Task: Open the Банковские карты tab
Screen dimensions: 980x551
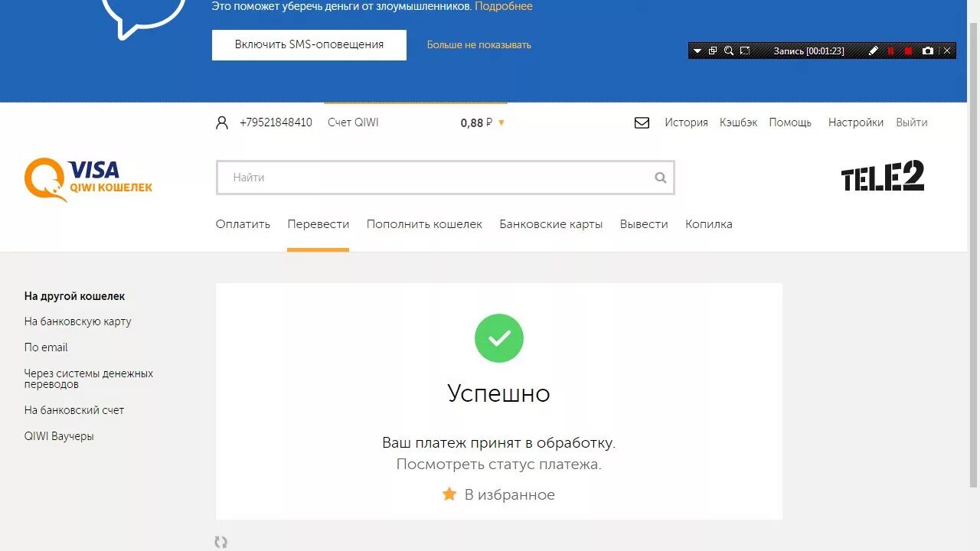Action: pyautogui.click(x=551, y=224)
